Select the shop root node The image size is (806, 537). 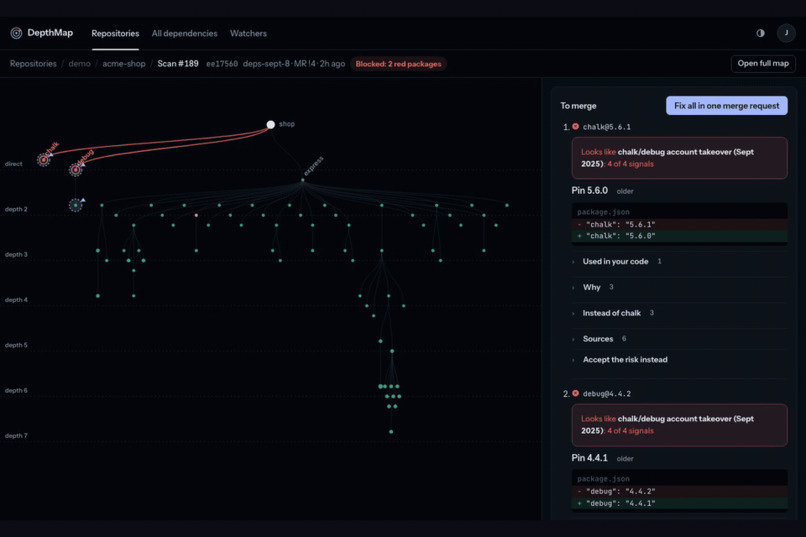coord(270,124)
